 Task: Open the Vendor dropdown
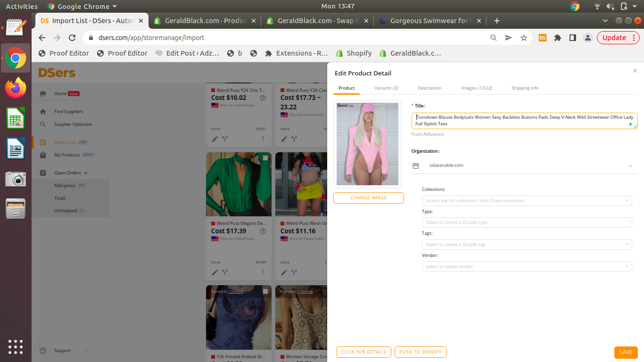coord(527,267)
